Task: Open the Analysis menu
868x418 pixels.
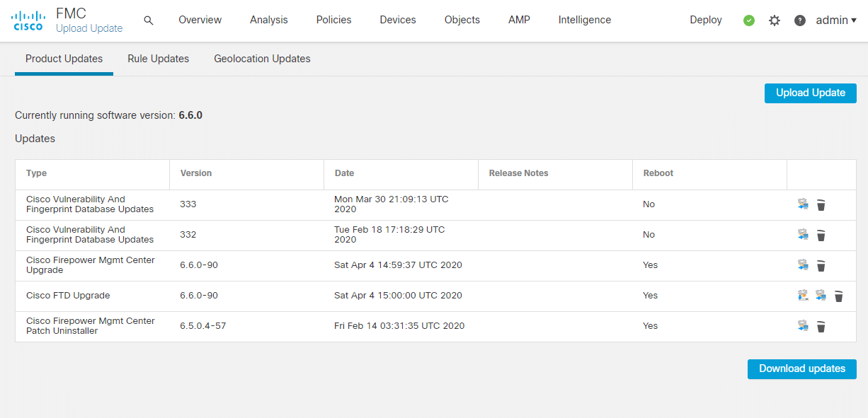Action: [269, 20]
